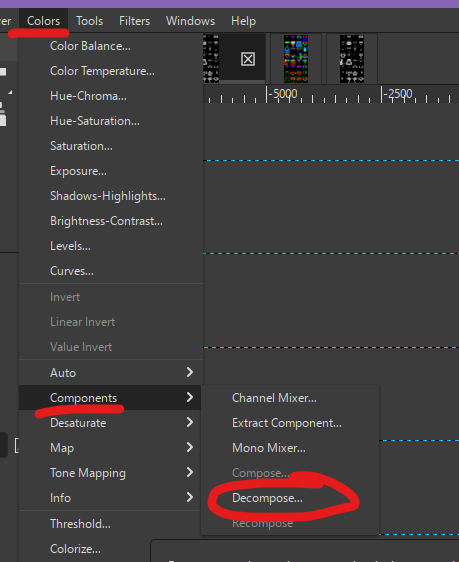Screen dimensions: 459x562
Task: Choose Mono Mixer... in submenu
Action: pyautogui.click(x=290, y=448)
